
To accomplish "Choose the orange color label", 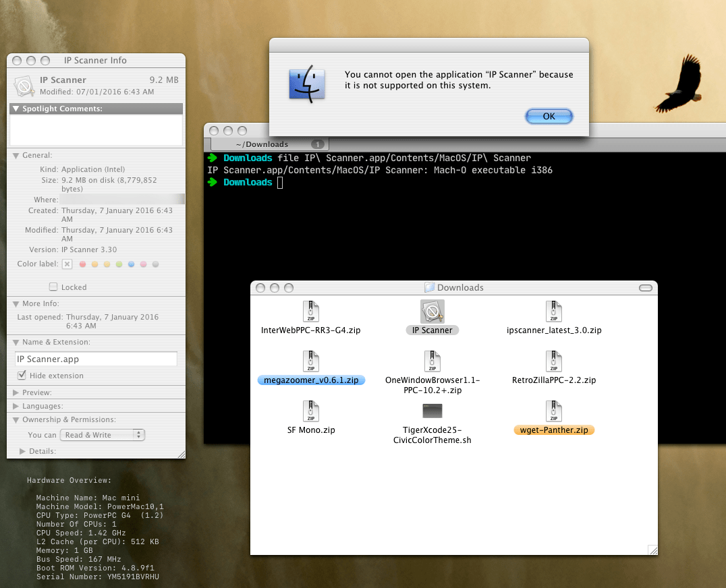I will (94, 264).
